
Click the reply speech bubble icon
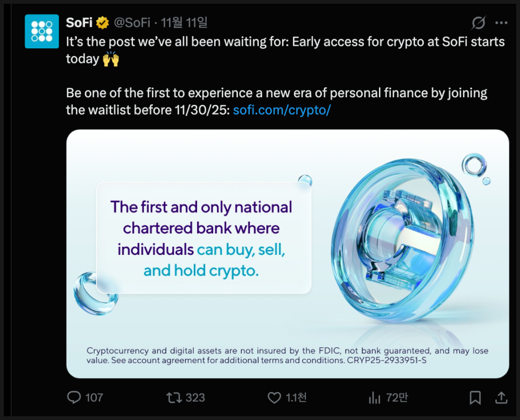click(x=74, y=397)
